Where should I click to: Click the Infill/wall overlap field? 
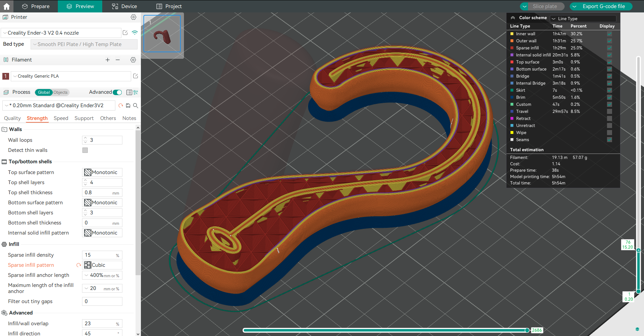click(x=102, y=324)
